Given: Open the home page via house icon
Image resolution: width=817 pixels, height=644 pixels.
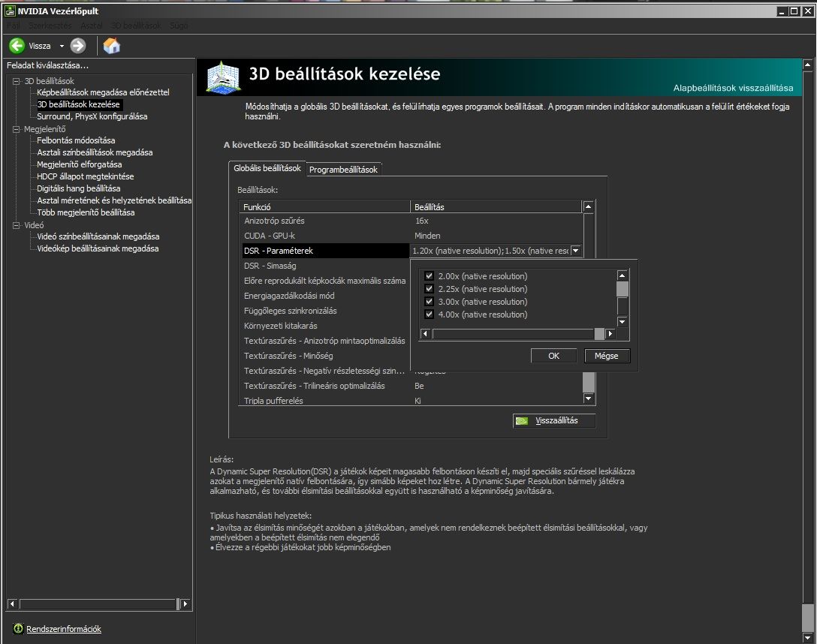Looking at the screenshot, I should click(x=111, y=46).
